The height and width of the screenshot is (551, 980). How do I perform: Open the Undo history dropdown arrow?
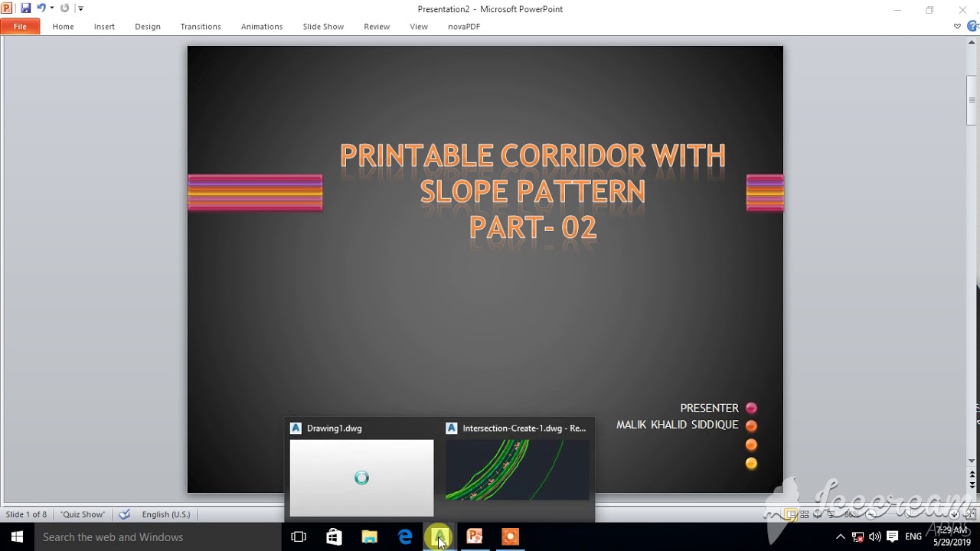(51, 8)
